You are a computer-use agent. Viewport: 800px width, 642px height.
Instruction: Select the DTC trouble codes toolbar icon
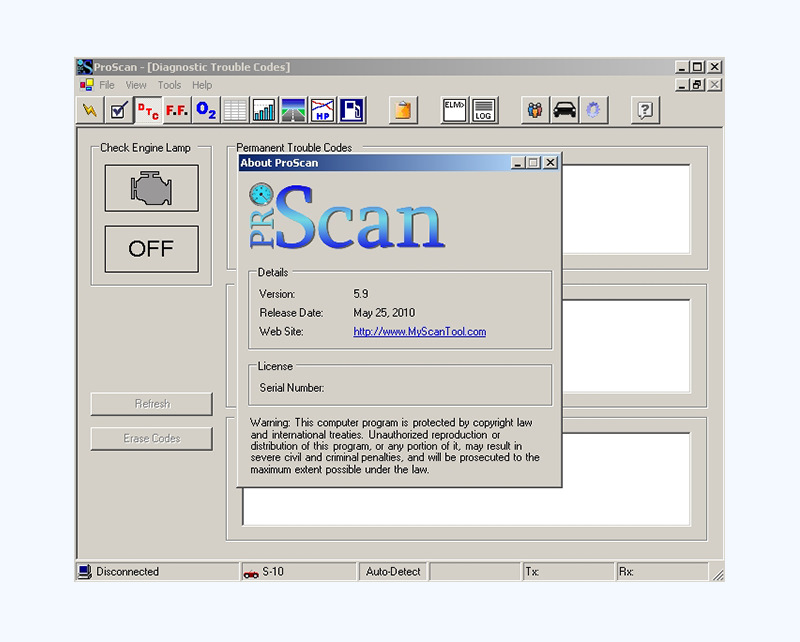point(148,110)
